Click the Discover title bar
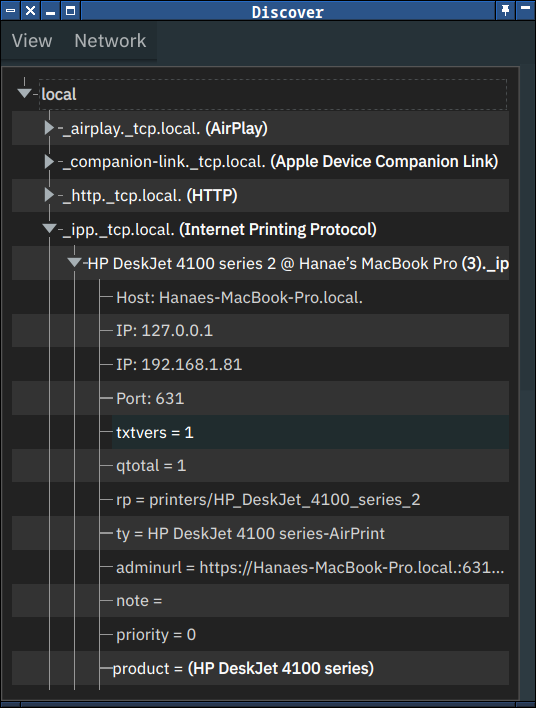The width and height of the screenshot is (536, 708). coord(288,11)
